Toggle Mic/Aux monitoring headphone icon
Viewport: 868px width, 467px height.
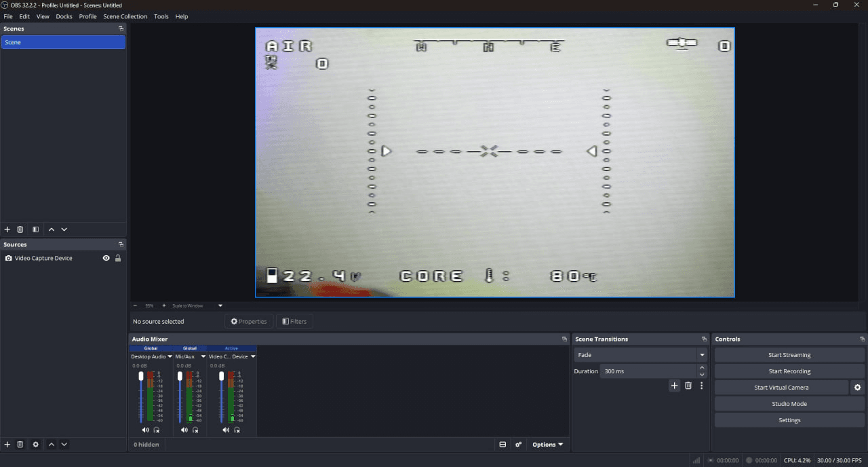pyautogui.click(x=195, y=430)
